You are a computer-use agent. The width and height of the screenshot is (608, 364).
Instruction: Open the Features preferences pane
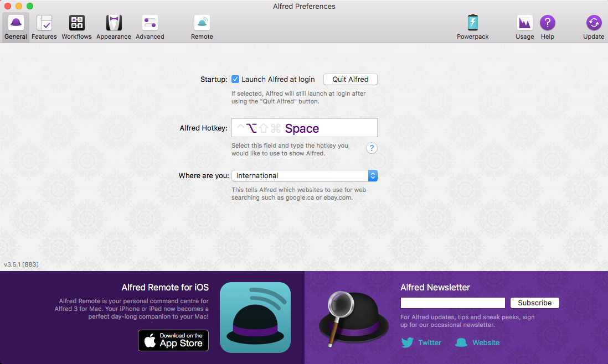[44, 27]
